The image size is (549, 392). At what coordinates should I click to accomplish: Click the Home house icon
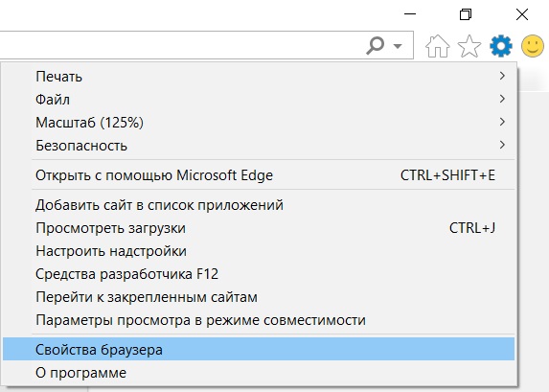[x=437, y=46]
